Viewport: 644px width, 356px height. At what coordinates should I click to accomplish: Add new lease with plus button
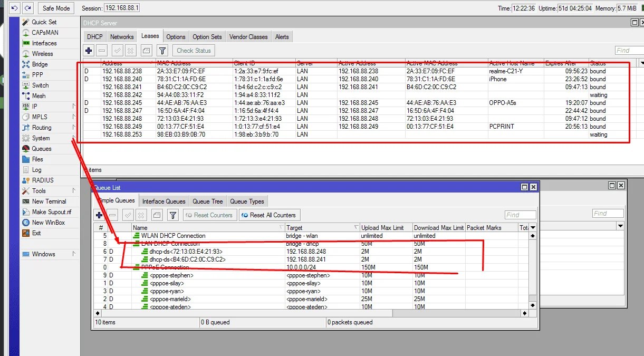pos(89,51)
